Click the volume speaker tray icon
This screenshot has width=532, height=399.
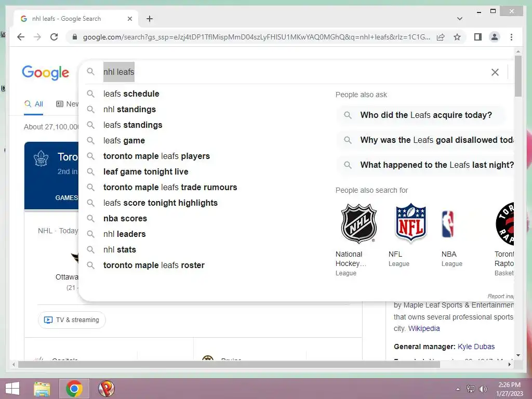pyautogui.click(x=483, y=389)
